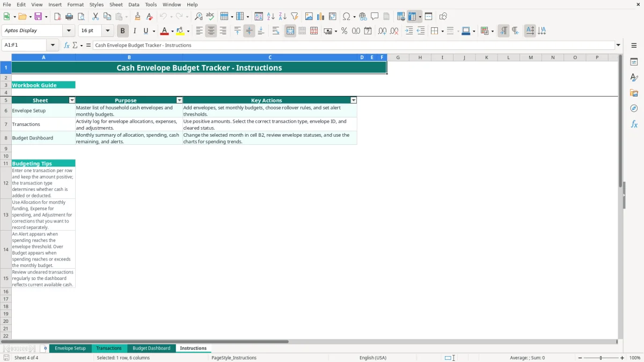This screenshot has width=644, height=362.
Task: Toggle Merge and Center cells
Action: [x=290, y=31]
